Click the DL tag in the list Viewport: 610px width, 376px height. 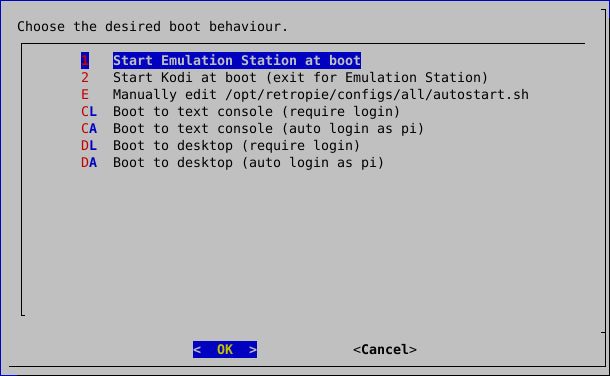(x=89, y=145)
